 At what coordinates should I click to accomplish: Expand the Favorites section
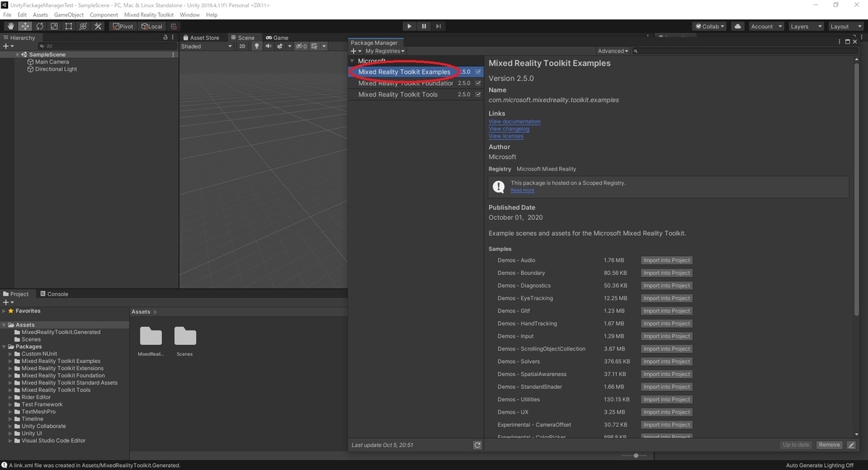coord(4,311)
